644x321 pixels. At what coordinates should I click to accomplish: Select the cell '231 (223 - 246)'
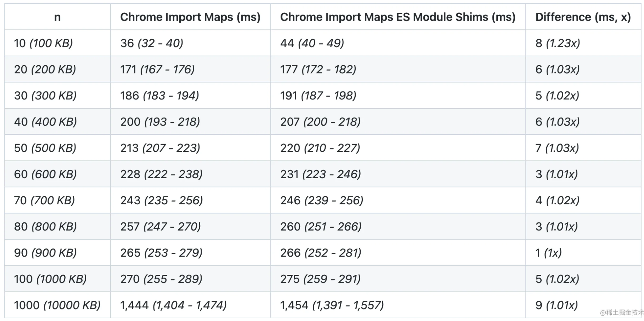[398, 174]
